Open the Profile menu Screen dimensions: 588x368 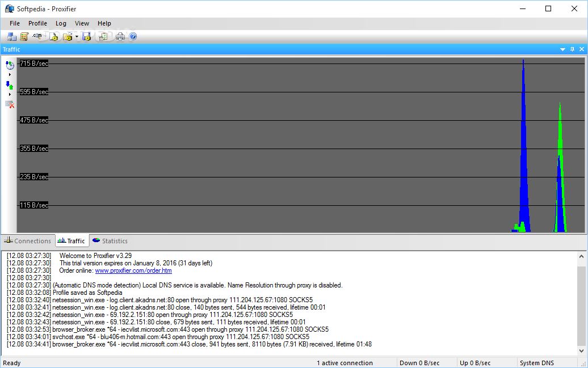click(x=37, y=23)
